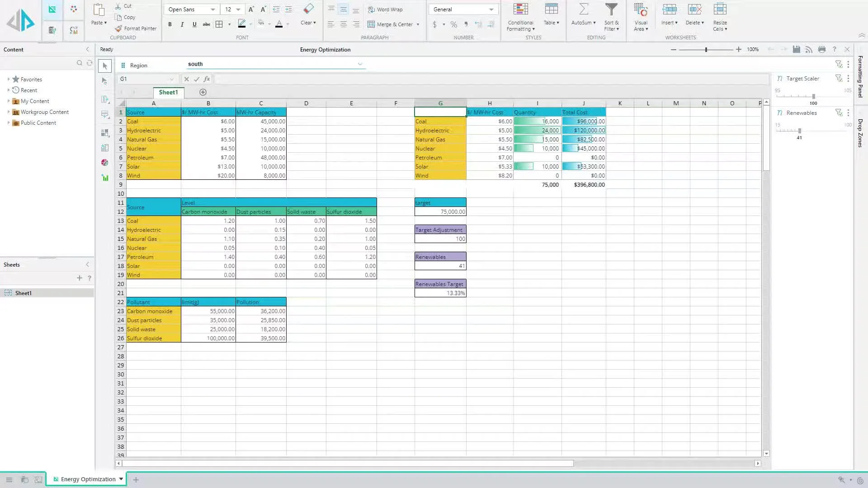Switch to the Sheet1 tab
Image resolution: width=868 pixels, height=488 pixels.
click(168, 92)
